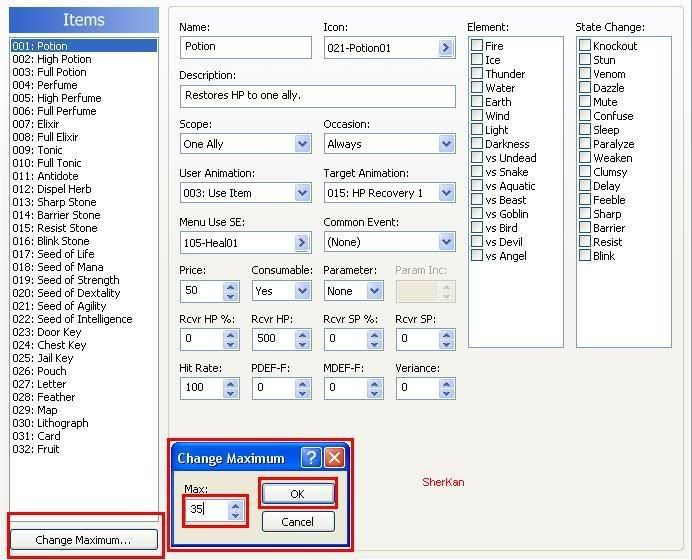692x560 pixels.
Task: Click the Max value spinner arrows
Action: pyautogui.click(x=235, y=510)
